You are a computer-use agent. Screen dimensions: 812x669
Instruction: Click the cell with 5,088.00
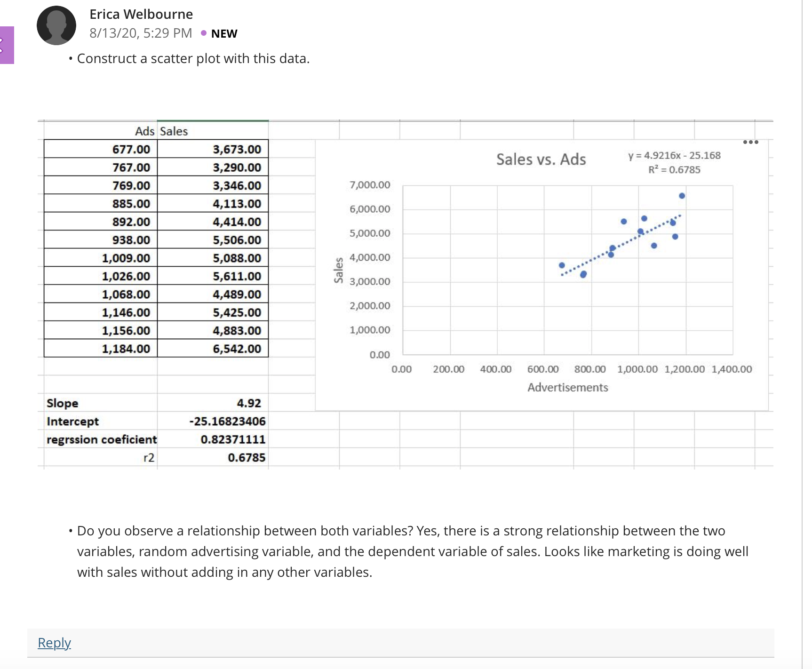pyautogui.click(x=213, y=258)
